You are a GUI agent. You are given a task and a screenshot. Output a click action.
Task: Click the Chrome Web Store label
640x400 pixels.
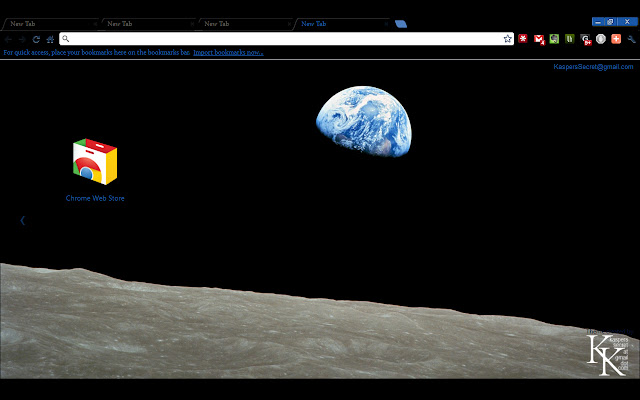(x=95, y=198)
